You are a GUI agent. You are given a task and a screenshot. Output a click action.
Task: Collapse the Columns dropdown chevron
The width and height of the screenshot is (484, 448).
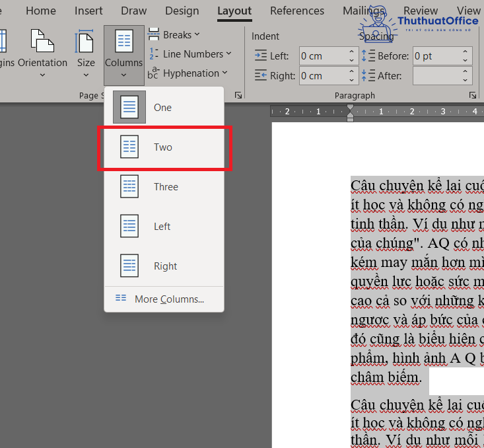123,75
